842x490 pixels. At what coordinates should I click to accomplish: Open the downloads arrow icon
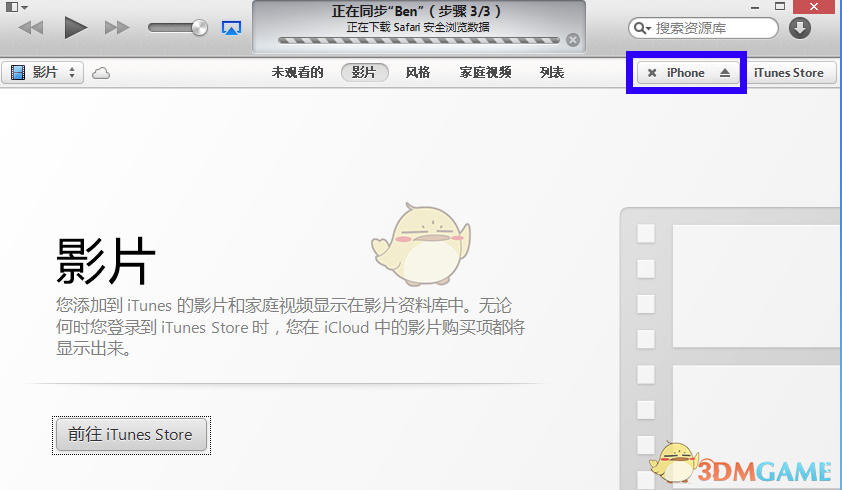pyautogui.click(x=800, y=28)
